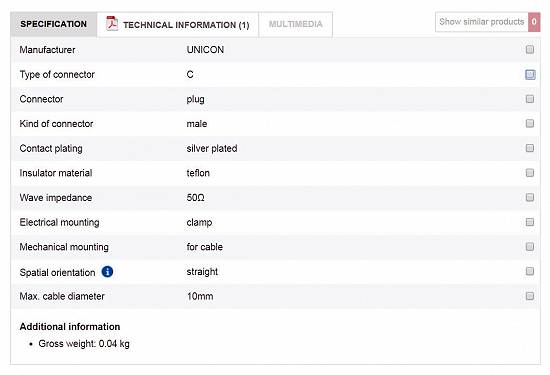Click the Contact plating label
The width and height of the screenshot is (550, 375).
point(51,148)
